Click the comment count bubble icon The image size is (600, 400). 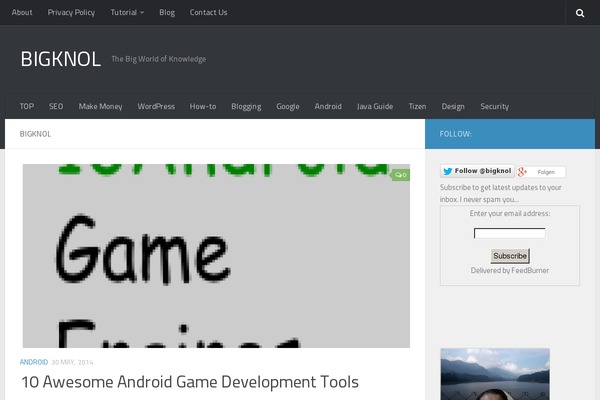401,175
